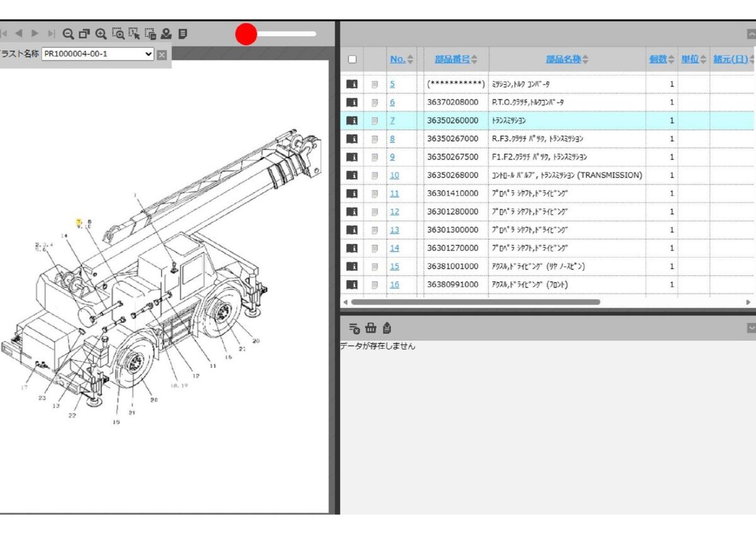The height and width of the screenshot is (534, 756).
Task: Select part number cell 36370208000
Action: click(x=452, y=102)
